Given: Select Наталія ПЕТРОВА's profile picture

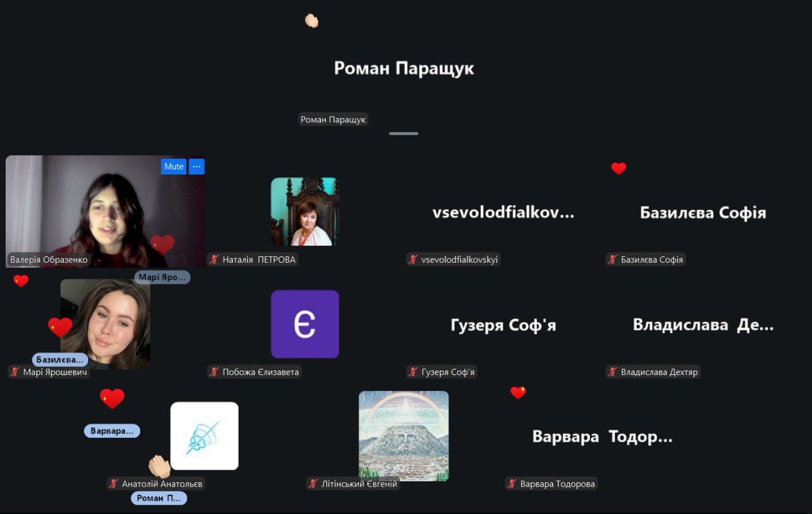Looking at the screenshot, I should click(x=304, y=211).
